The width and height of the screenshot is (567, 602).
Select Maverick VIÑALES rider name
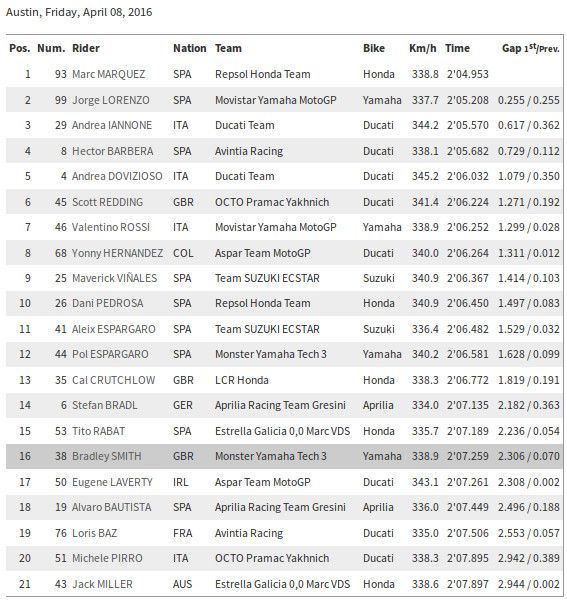pyautogui.click(x=114, y=278)
